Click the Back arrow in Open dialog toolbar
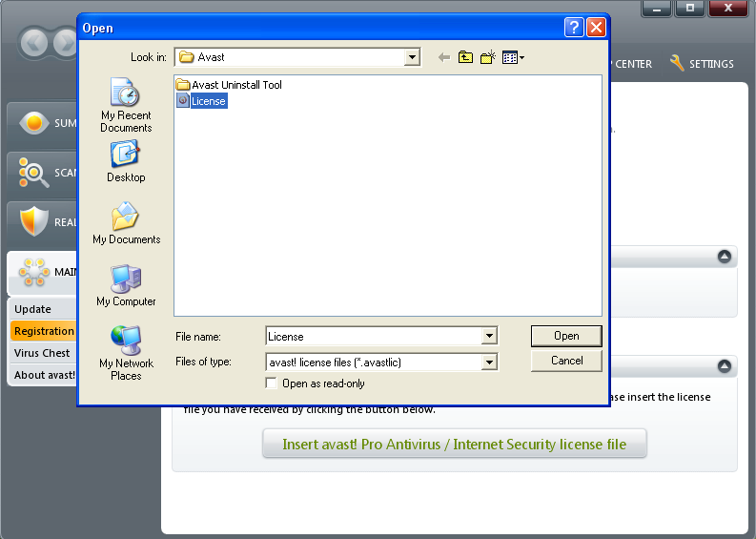 (x=444, y=58)
